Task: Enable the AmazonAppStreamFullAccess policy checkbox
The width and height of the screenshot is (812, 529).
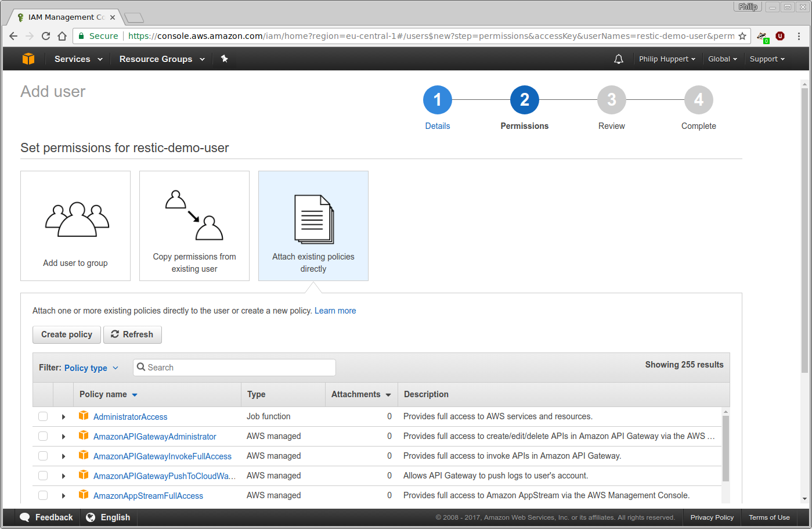Action: (x=43, y=495)
